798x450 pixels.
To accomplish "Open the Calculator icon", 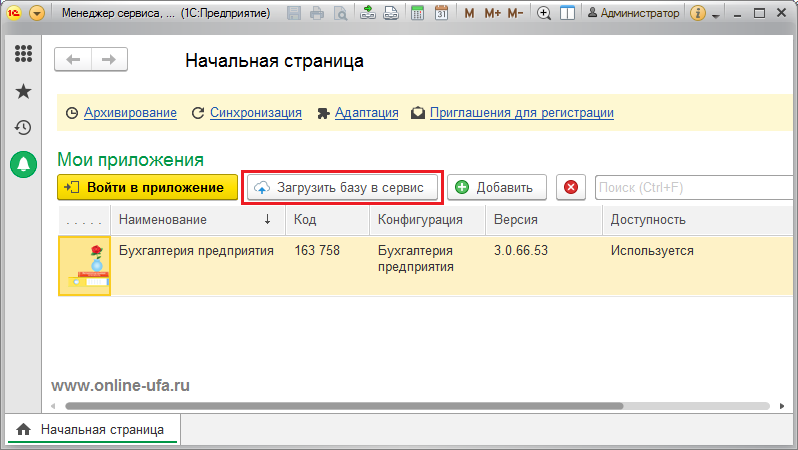I will [417, 13].
